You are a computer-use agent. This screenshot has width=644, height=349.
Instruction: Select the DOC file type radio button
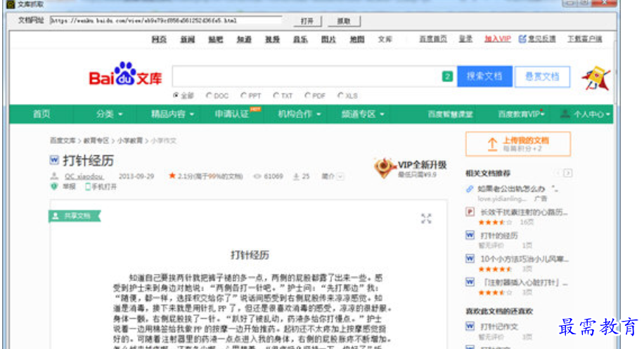pyautogui.click(x=209, y=96)
